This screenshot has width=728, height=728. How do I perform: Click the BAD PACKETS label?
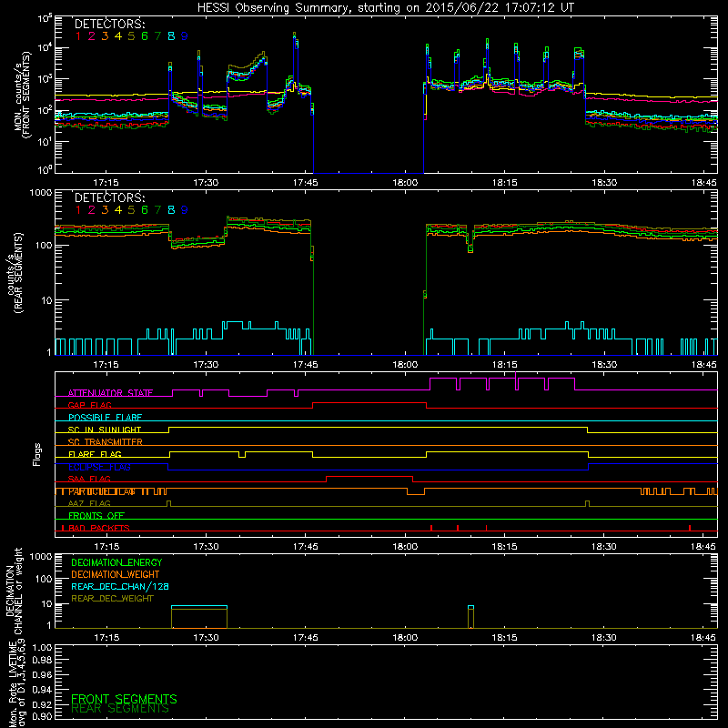coord(99,529)
